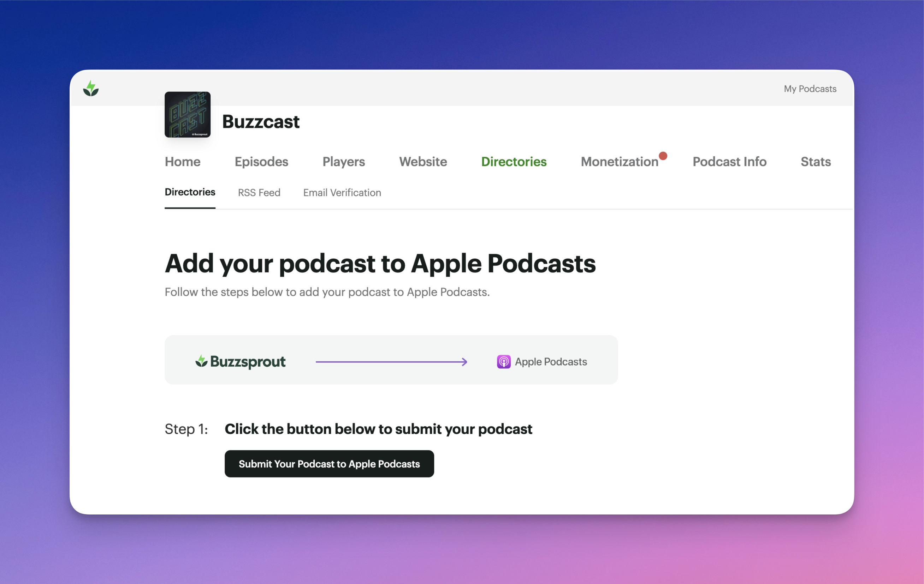Open the Email Verification sub-tab
Viewport: 924px width, 584px height.
342,193
